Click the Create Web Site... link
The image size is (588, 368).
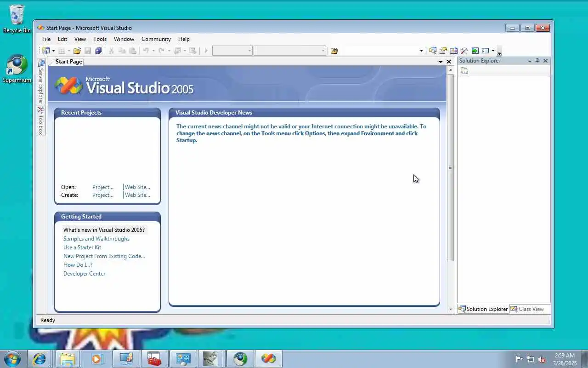pyautogui.click(x=137, y=195)
